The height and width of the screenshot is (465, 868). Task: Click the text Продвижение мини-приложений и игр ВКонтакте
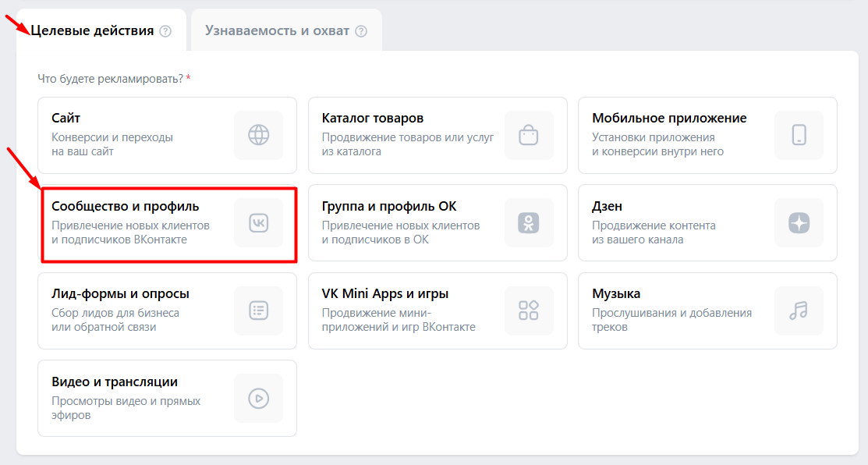399,320
